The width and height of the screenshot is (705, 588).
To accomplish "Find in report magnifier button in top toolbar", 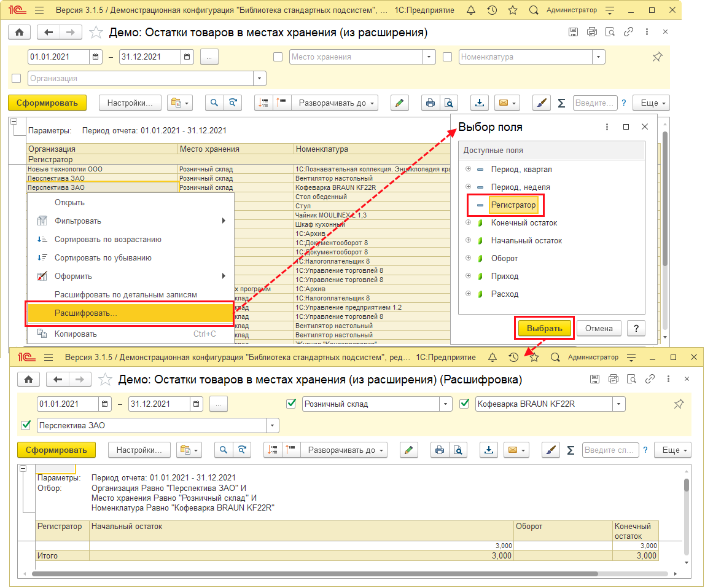I will (x=214, y=103).
